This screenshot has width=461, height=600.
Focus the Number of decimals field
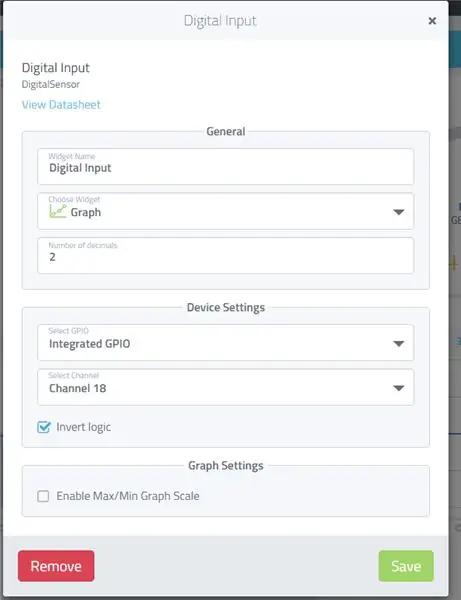point(226,255)
